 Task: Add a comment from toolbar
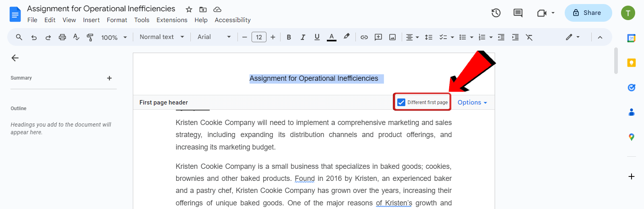[x=378, y=37]
